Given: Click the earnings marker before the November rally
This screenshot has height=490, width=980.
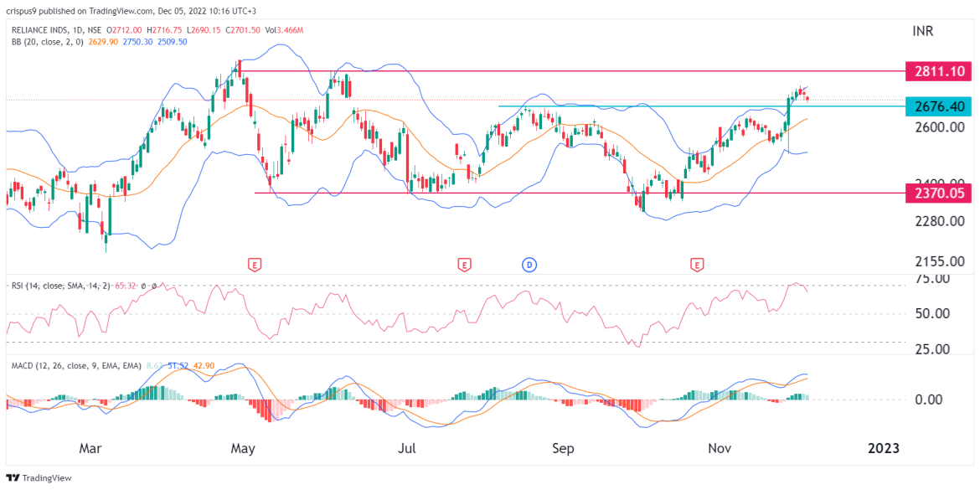Looking at the screenshot, I should tap(695, 263).
